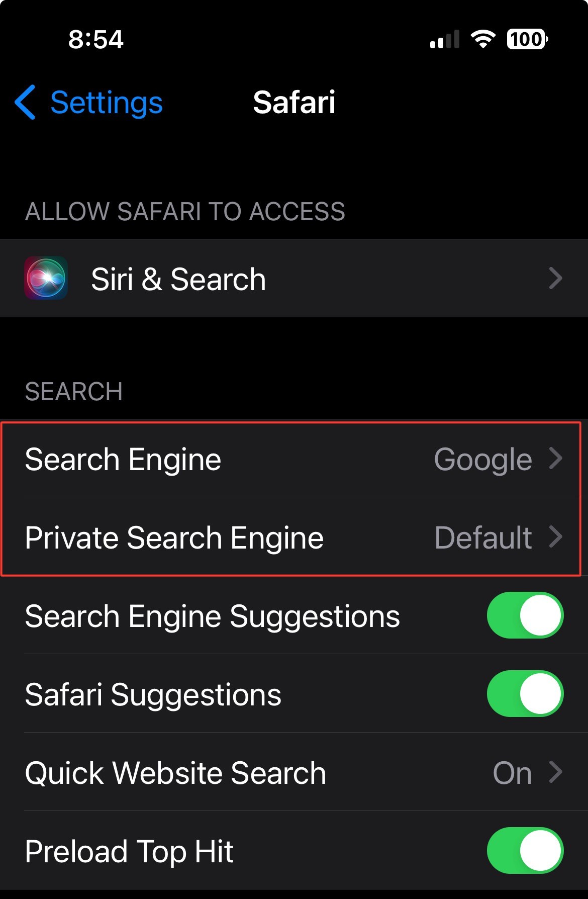
Task: Open the Quick Website Search row
Action: [x=294, y=772]
